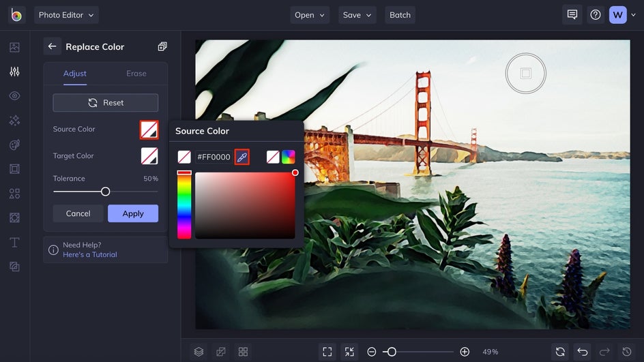Open the feedback chat icon
644x362 pixels.
pos(572,15)
